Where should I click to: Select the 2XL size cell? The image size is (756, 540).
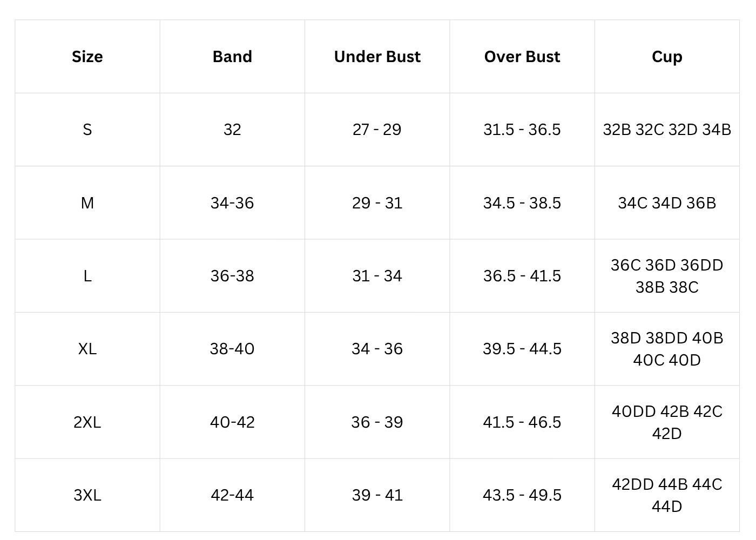(87, 422)
